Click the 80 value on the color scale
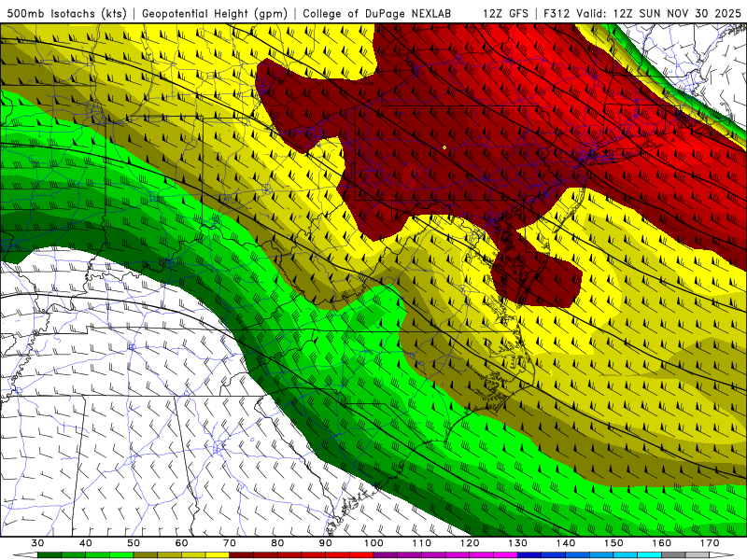The width and height of the screenshot is (747, 560). point(277,543)
